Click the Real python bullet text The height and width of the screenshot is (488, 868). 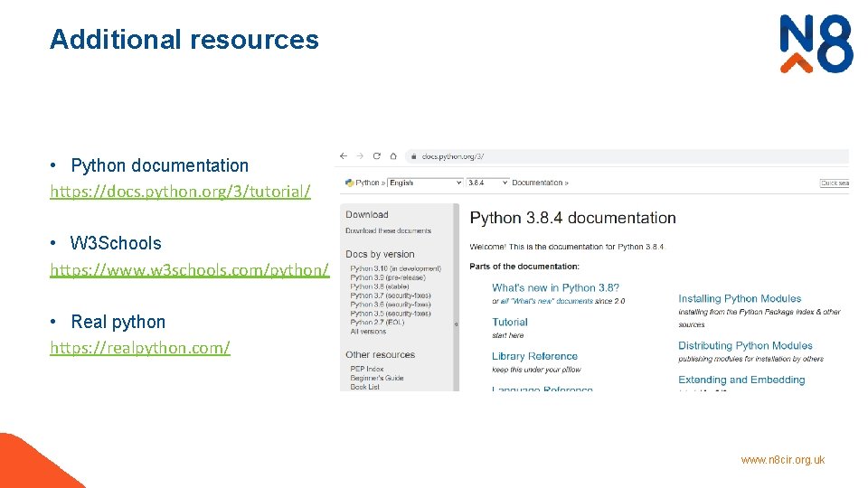pos(118,322)
